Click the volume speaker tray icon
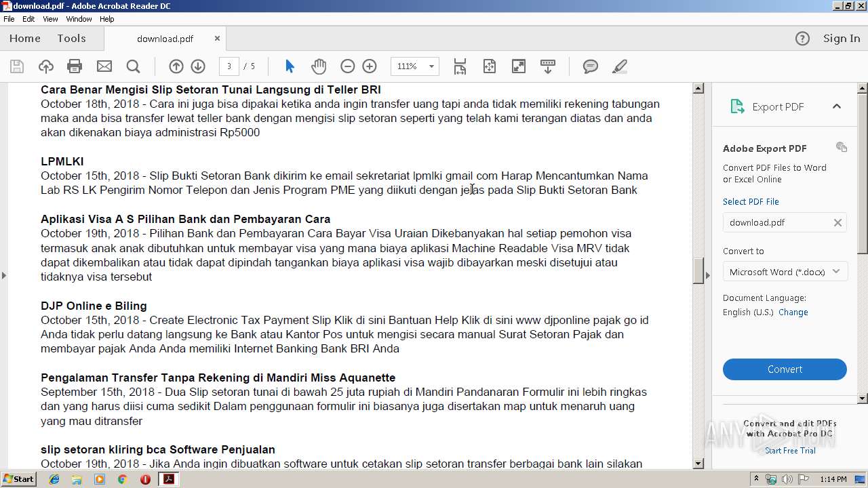The width and height of the screenshot is (868, 488). point(787,479)
